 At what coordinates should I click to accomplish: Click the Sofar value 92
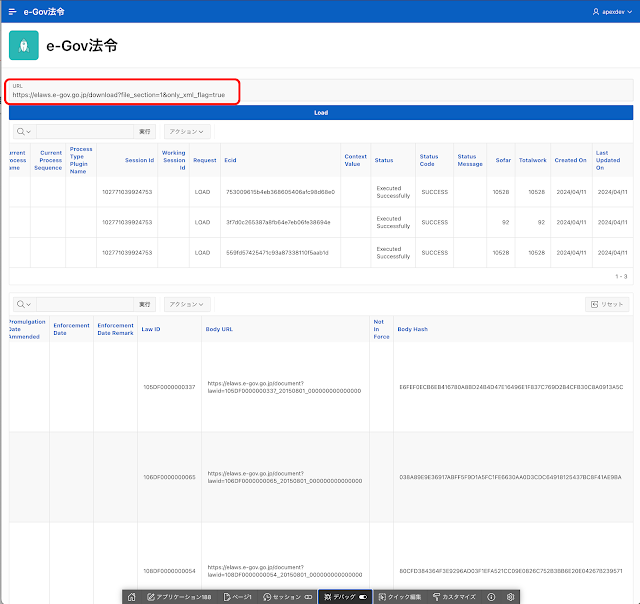point(505,222)
